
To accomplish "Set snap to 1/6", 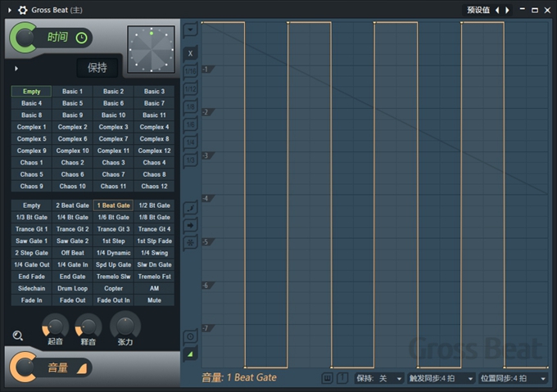I will click(x=190, y=124).
